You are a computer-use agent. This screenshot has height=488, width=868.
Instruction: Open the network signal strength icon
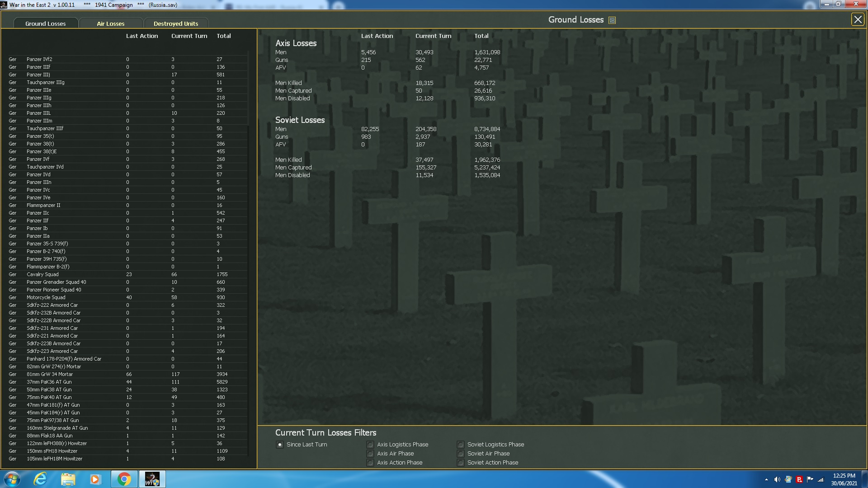pyautogui.click(x=821, y=479)
